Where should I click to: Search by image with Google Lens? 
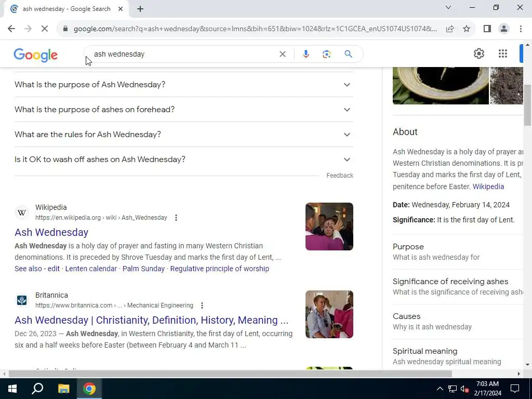pos(326,54)
